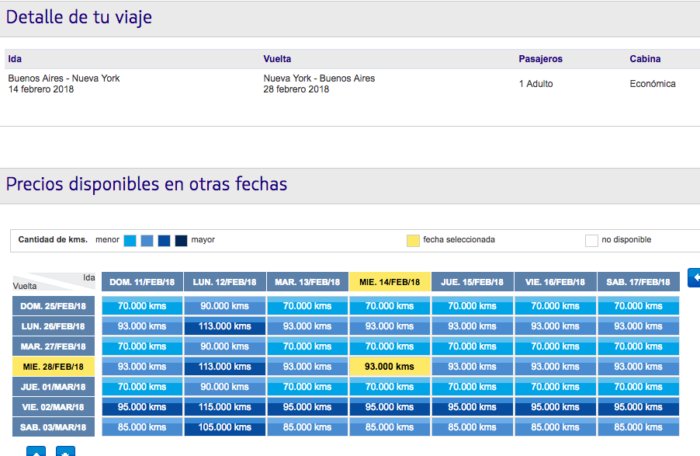Click the yellow 'fecha seleccionada' legend square
This screenshot has width=700, height=456.
click(x=413, y=241)
